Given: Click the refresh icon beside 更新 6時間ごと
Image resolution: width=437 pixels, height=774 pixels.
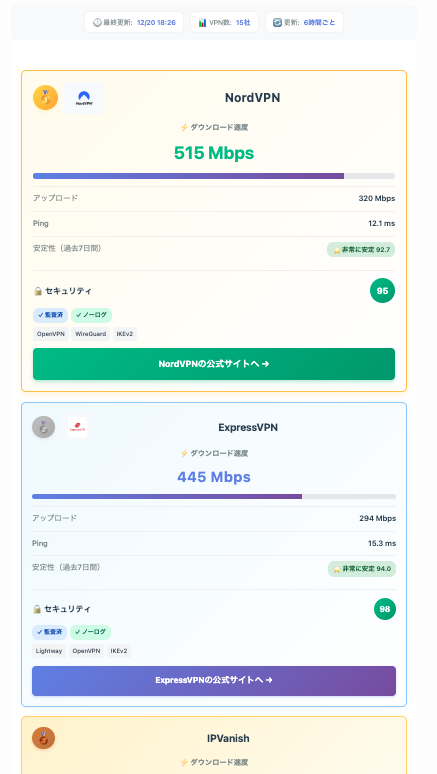Looking at the screenshot, I should tap(277, 23).
